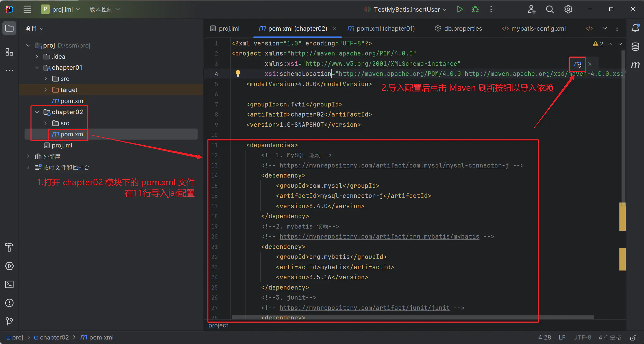Click chapter02 in the bottom breadcrumb
Image resolution: width=644 pixels, height=344 pixels.
click(52, 337)
